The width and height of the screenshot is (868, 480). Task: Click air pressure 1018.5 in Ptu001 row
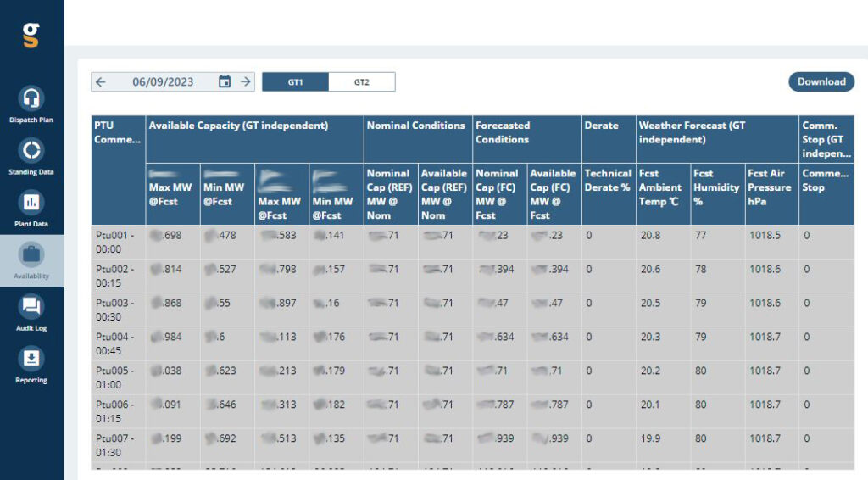tap(765, 235)
